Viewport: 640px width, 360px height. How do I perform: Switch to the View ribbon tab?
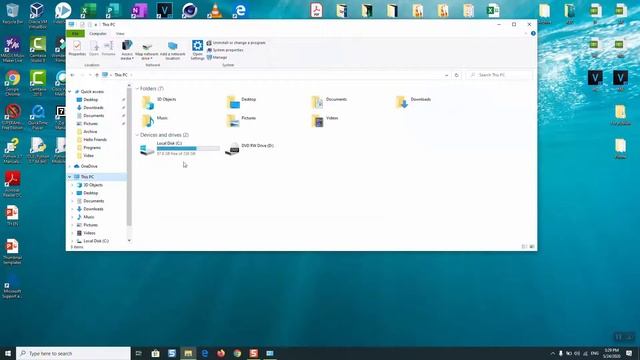click(x=120, y=33)
